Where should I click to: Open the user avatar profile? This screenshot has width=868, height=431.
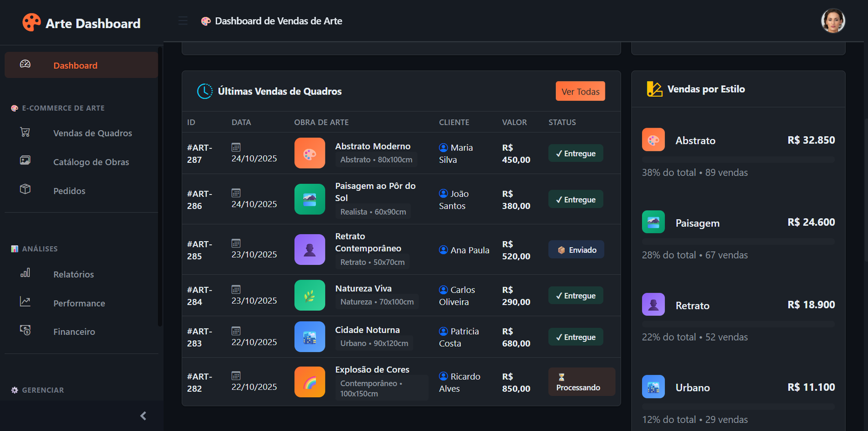point(833,21)
